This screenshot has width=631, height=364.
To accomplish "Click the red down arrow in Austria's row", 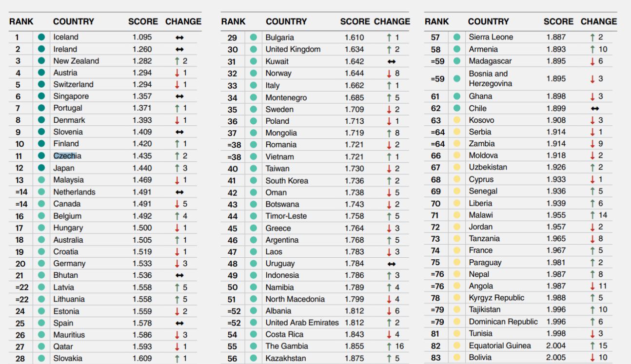I will click(x=178, y=73).
